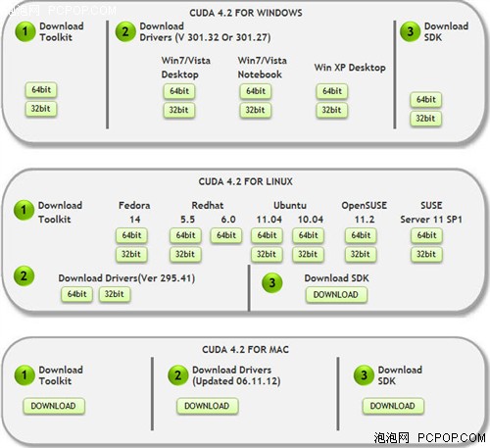Click DOWNLOAD under Linux Download SDK
This screenshot has height=448, width=490.
coord(336,295)
